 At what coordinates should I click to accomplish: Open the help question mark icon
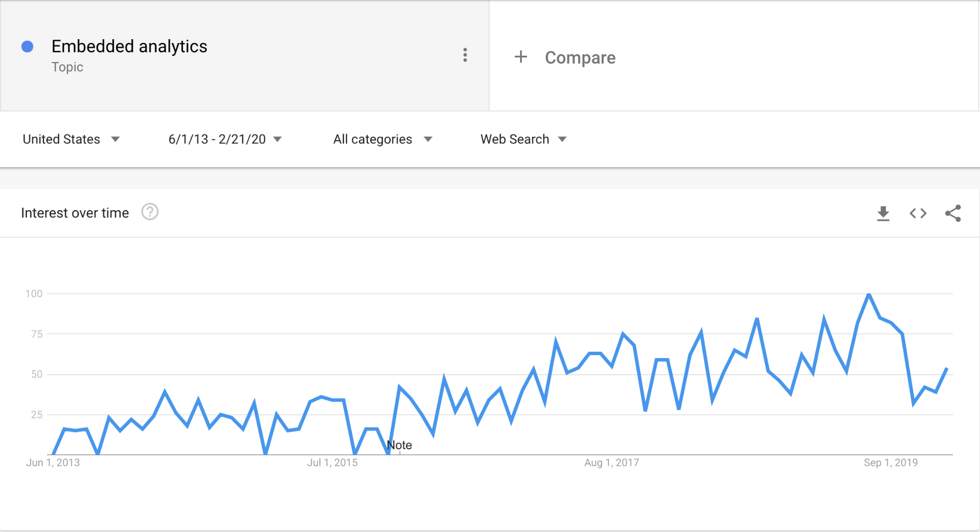click(150, 212)
